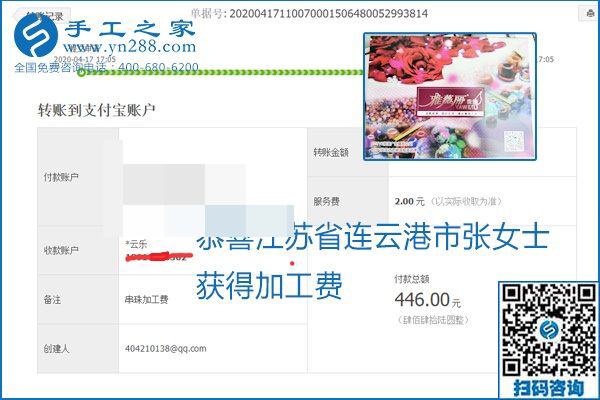Click the green progress start node
600x400 pixels.
pos(81,72)
